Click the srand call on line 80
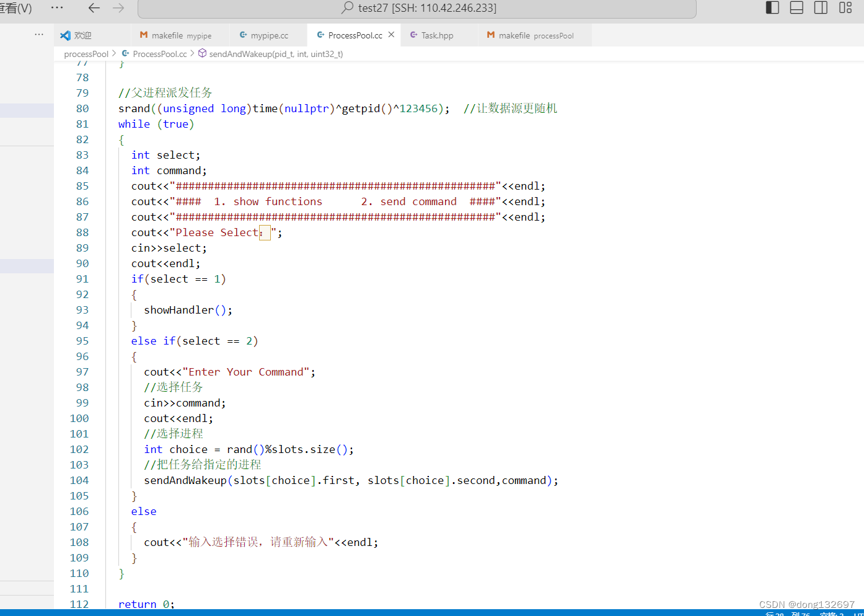Viewport: 864px width, 616px height. tap(284, 108)
